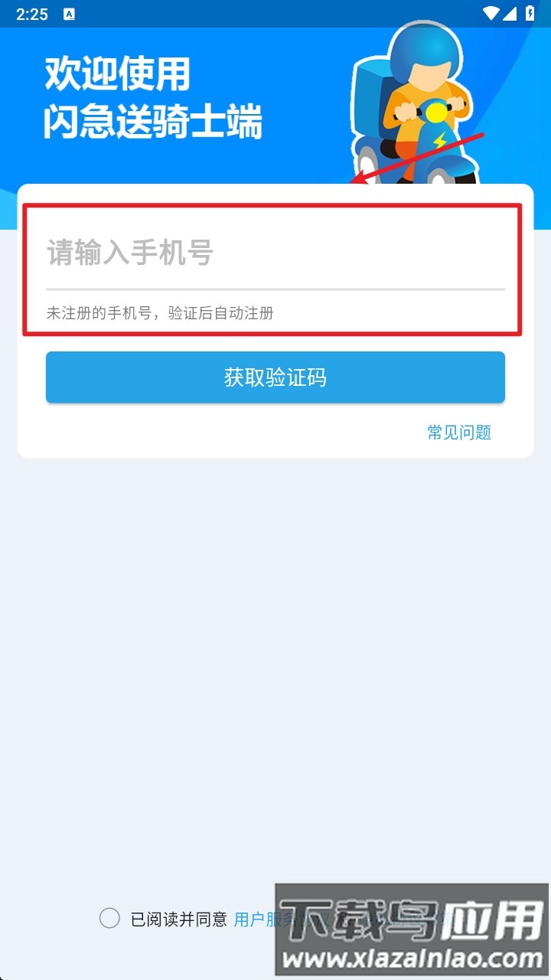The width and height of the screenshot is (551, 980).
Task: Tap the red arrow annotation
Action: click(x=418, y=158)
